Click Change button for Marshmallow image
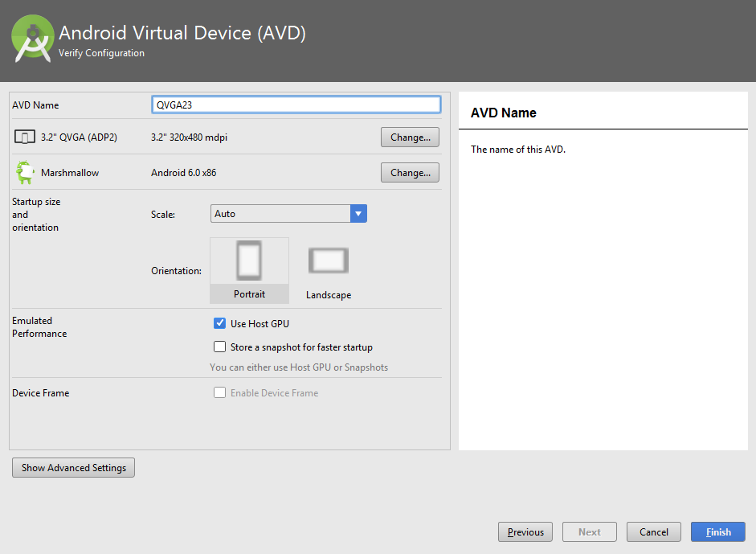 (x=410, y=172)
